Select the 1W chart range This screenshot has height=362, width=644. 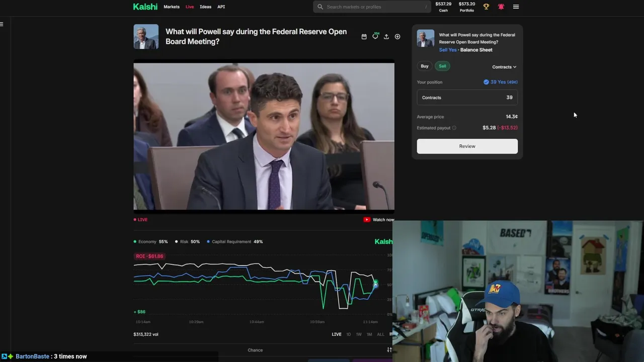point(359,334)
